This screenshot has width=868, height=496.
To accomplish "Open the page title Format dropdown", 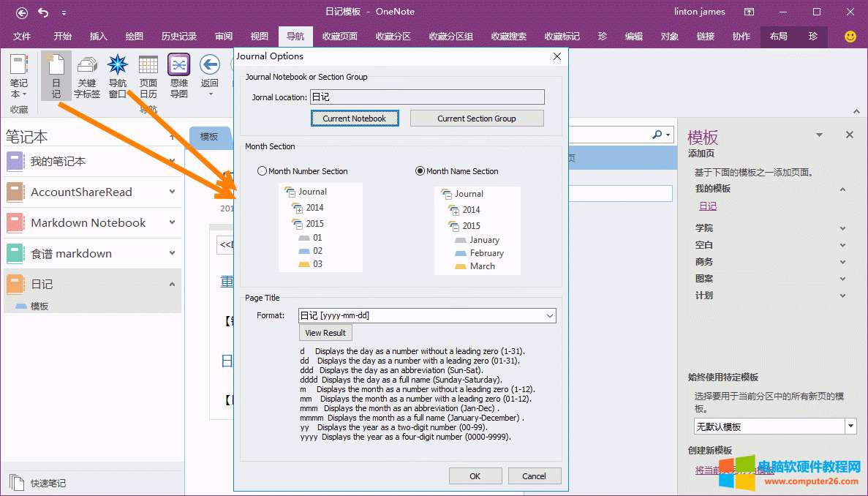I will tap(549, 316).
